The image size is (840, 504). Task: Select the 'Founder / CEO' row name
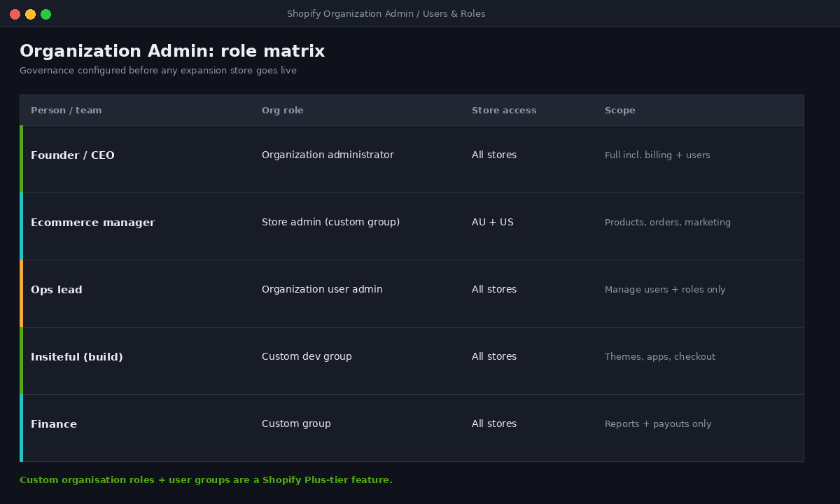click(73, 155)
